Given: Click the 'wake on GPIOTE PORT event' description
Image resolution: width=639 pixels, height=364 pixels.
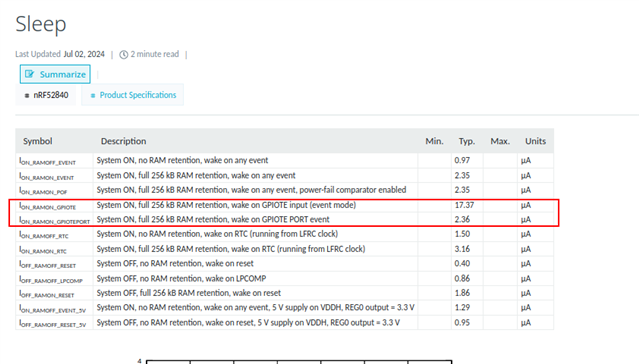Looking at the screenshot, I should 280,219.
